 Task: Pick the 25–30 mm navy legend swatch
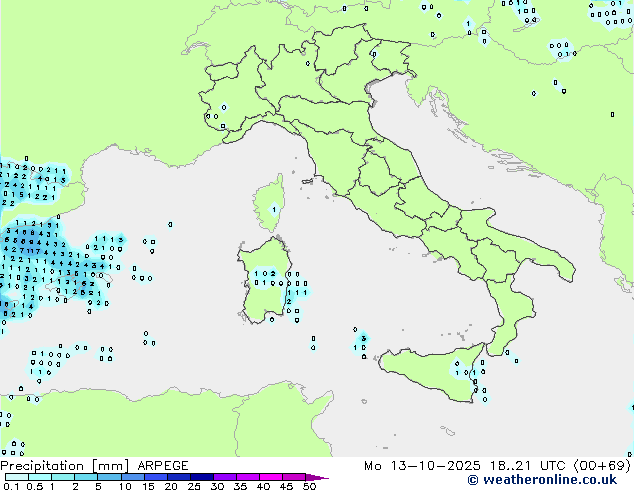[x=201, y=477]
